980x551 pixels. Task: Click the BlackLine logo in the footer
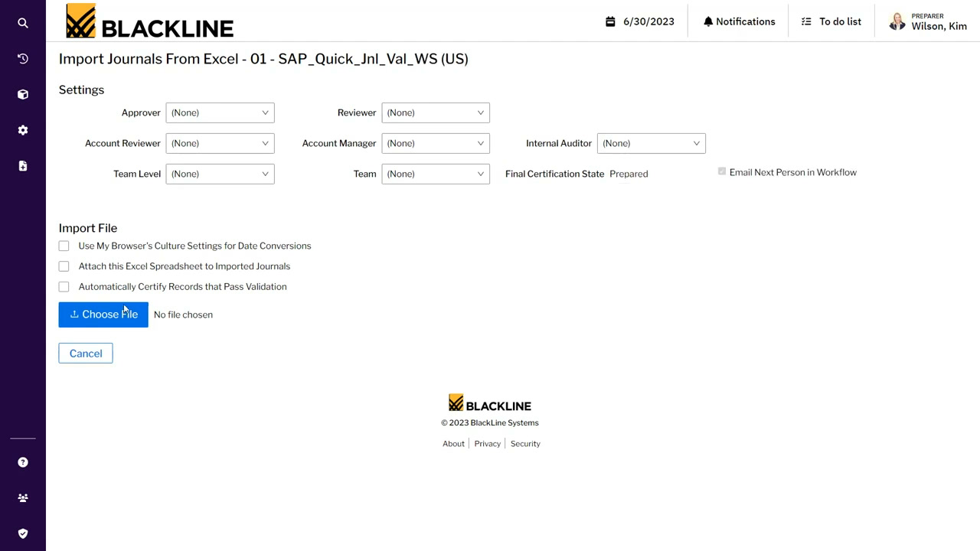click(490, 403)
